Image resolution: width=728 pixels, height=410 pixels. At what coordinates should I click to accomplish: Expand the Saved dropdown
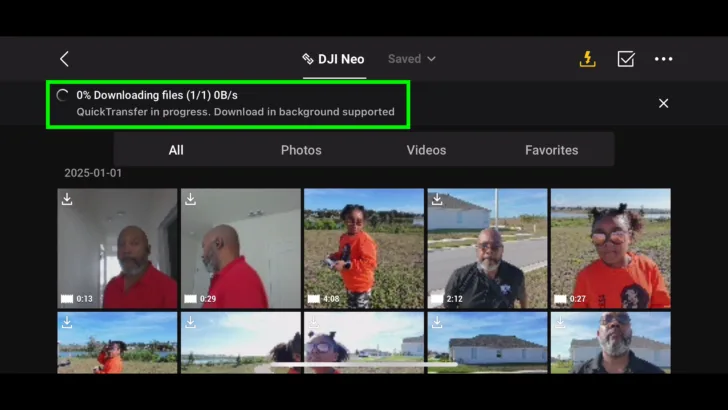(x=412, y=59)
